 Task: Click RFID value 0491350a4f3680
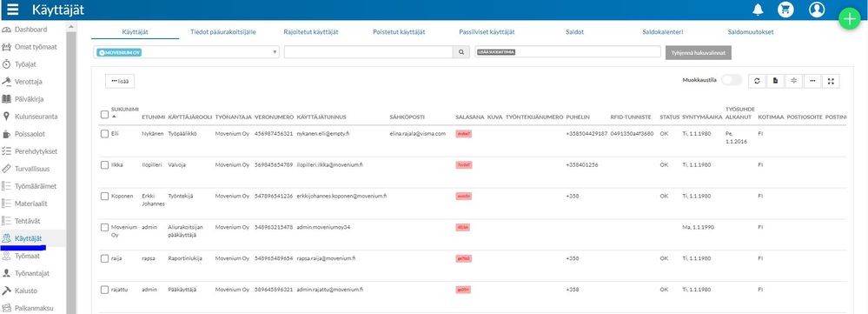(633, 134)
